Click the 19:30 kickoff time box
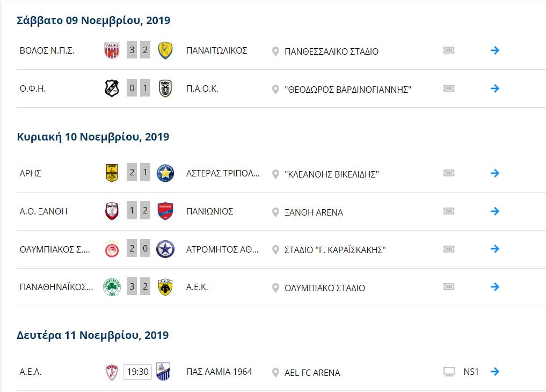 point(137,372)
